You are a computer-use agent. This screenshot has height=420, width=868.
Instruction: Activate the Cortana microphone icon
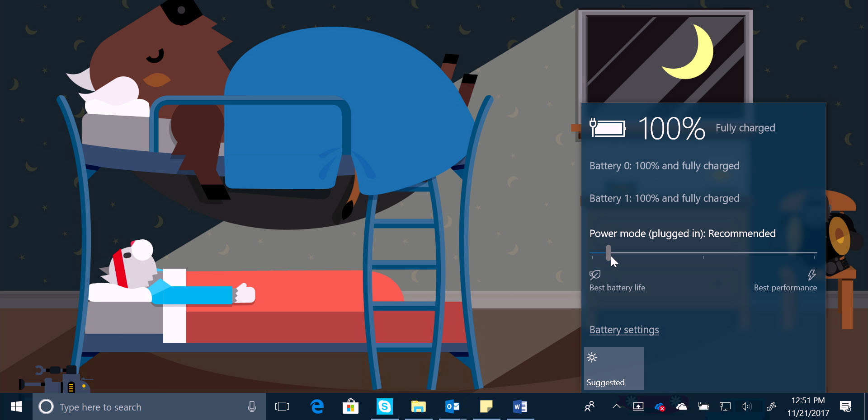tap(252, 407)
